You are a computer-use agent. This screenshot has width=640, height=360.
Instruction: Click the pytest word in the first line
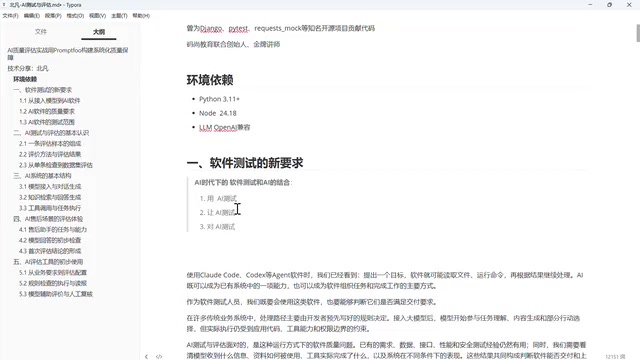[x=238, y=28]
